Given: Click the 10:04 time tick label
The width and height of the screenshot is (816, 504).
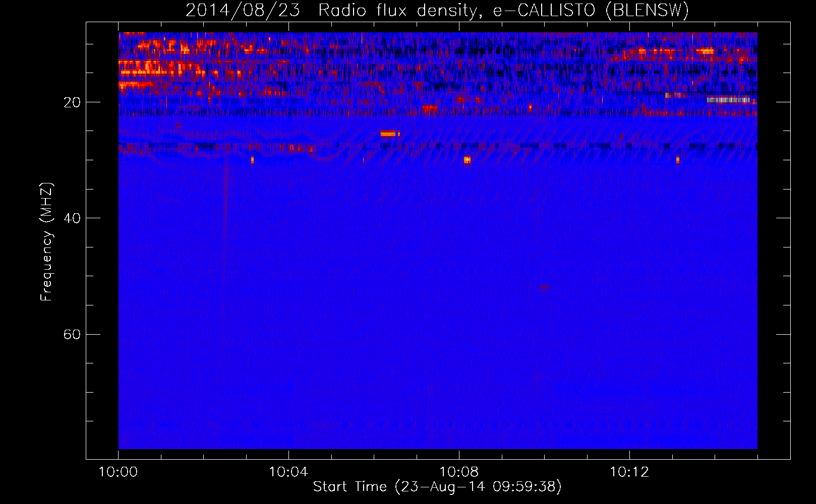Looking at the screenshot, I should click(288, 472).
